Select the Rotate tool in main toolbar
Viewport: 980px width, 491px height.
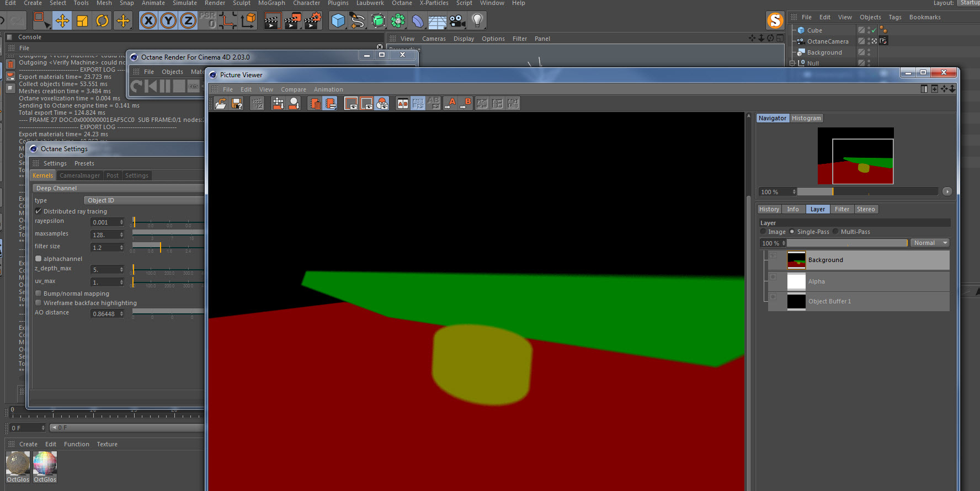point(103,21)
